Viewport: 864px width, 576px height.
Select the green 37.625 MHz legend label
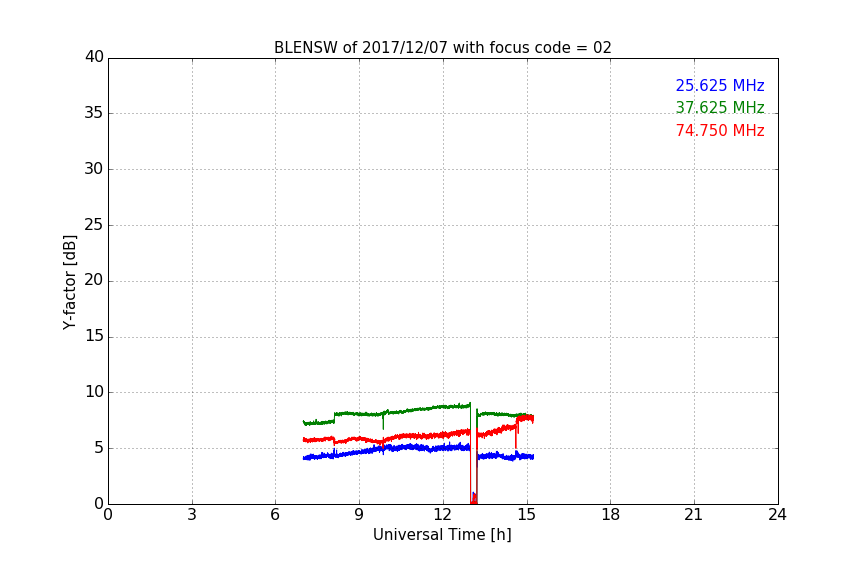720,107
